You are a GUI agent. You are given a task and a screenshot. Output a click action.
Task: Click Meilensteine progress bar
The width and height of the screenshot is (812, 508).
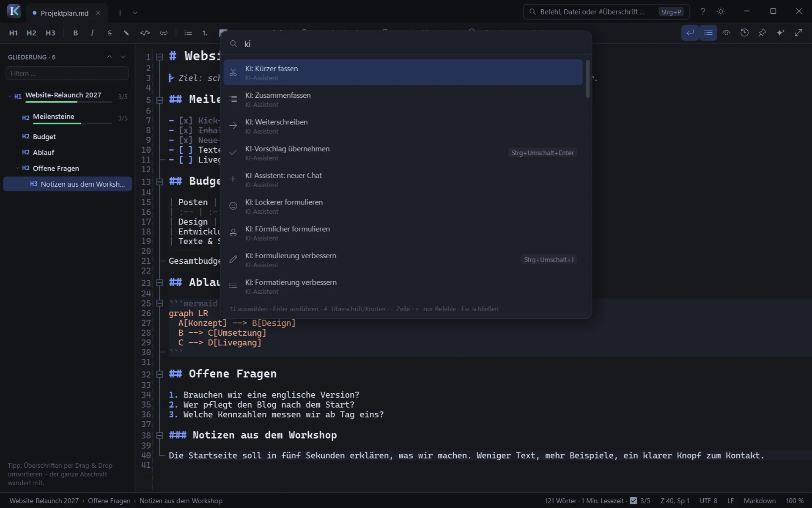tap(72, 123)
